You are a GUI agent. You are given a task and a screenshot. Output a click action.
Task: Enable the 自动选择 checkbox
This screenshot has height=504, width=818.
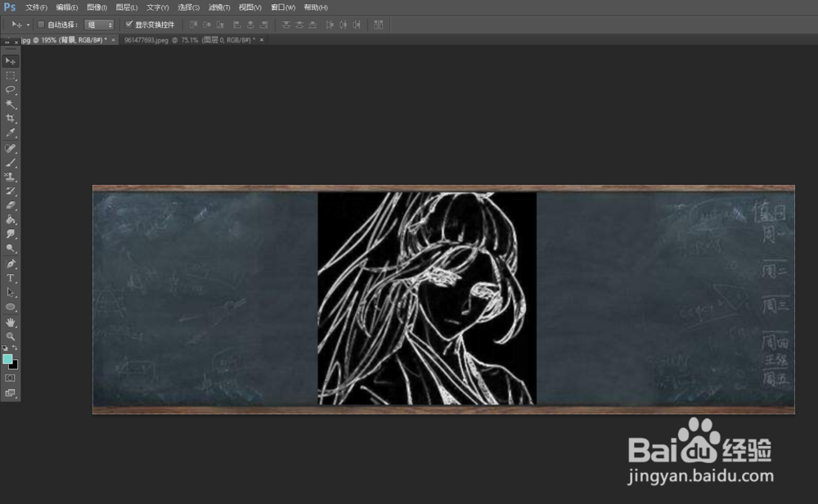pyautogui.click(x=41, y=25)
